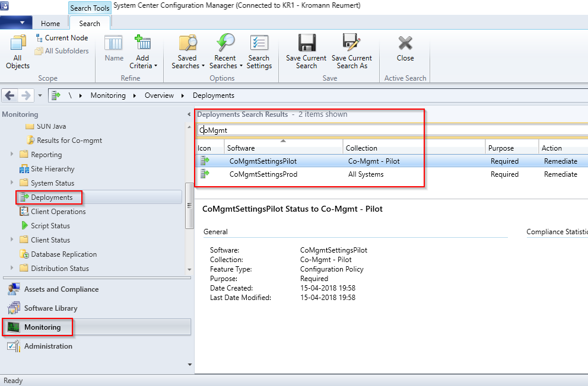Click the Co-Mgmt - Pilot collection cell
Screen dimensions: 588x386
click(x=374, y=161)
